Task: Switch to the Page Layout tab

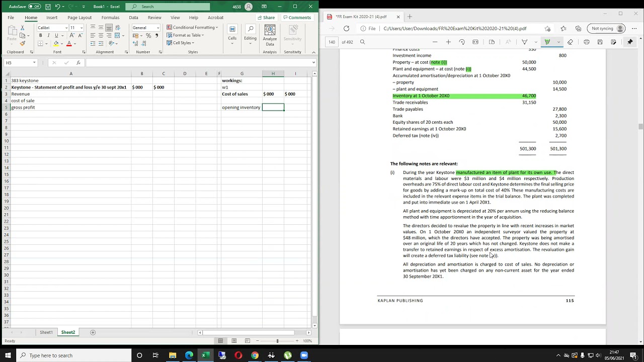Action: pos(79,18)
